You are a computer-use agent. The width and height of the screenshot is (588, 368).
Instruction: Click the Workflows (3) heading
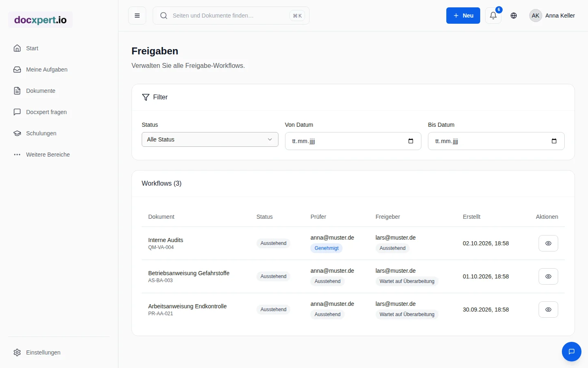pos(161,183)
